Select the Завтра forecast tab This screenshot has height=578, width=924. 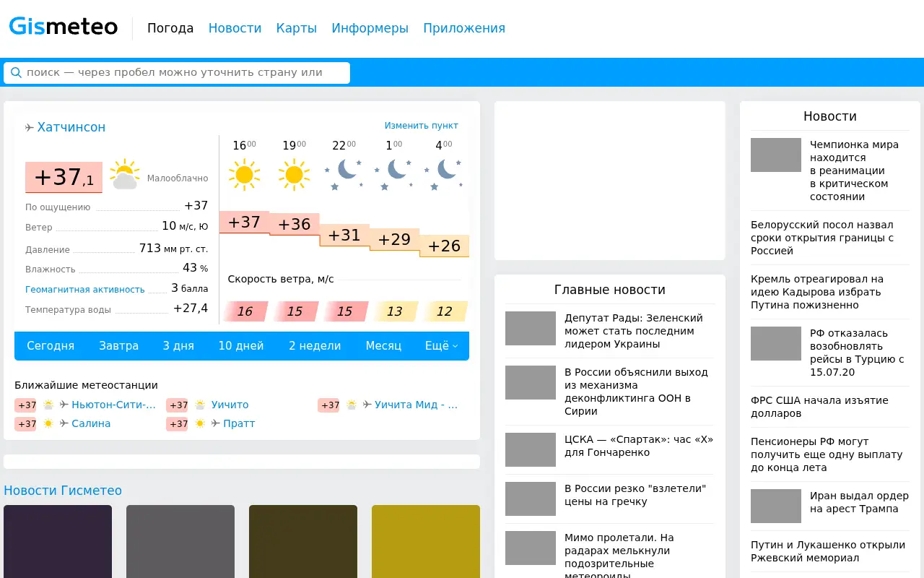click(119, 346)
